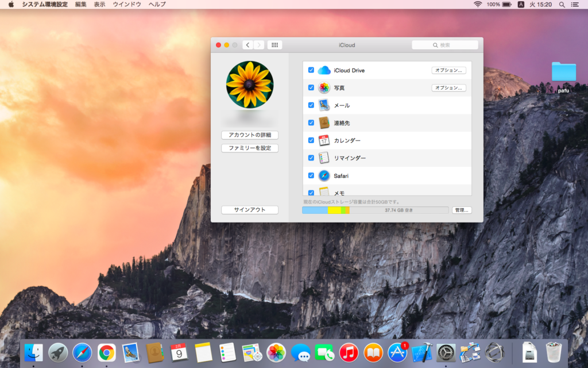Click アカウントの詳細 button
588x368 pixels.
tap(250, 135)
